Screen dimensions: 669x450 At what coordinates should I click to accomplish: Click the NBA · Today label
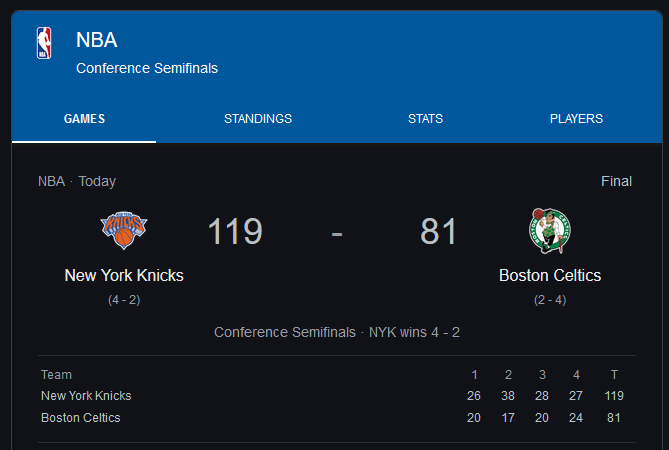(x=77, y=181)
